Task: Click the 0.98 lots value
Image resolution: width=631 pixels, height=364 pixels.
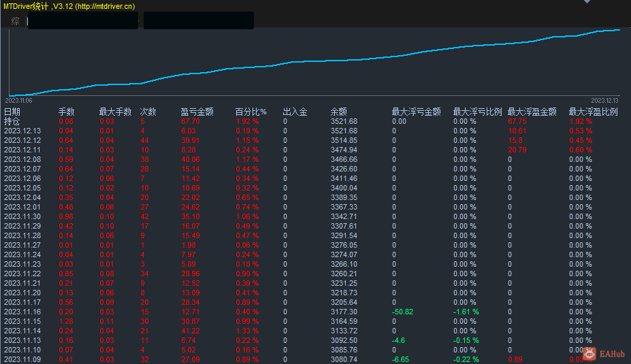Action: [66, 216]
